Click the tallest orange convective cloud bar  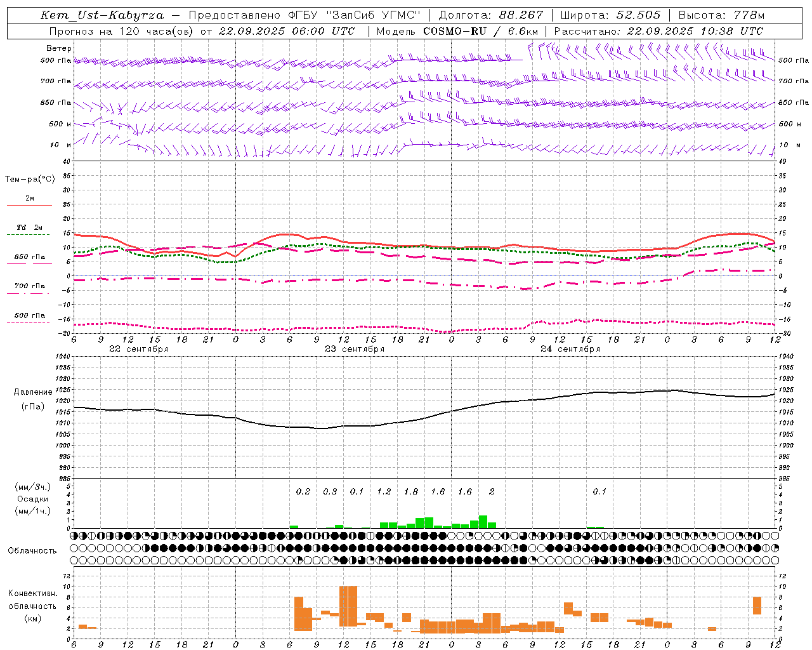(x=348, y=606)
